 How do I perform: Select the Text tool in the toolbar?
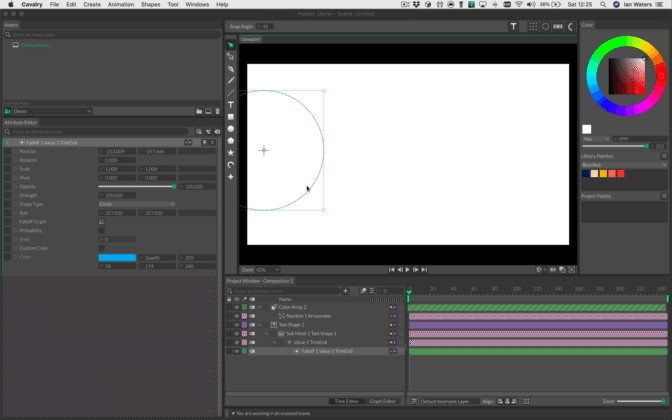click(x=231, y=104)
